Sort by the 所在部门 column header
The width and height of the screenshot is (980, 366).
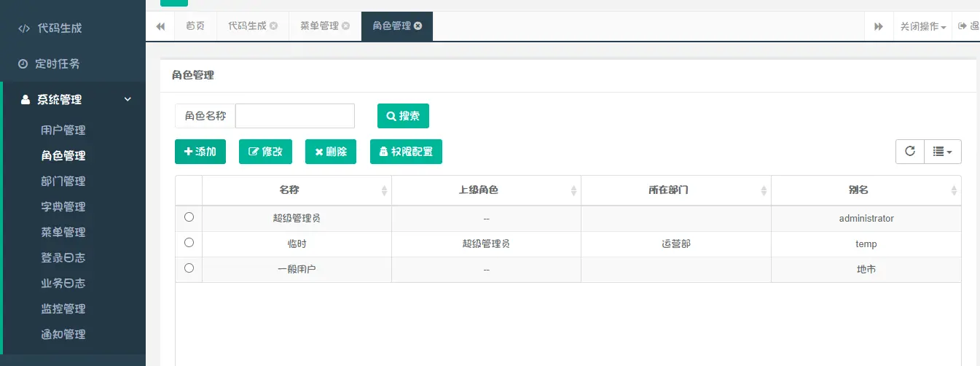point(676,190)
